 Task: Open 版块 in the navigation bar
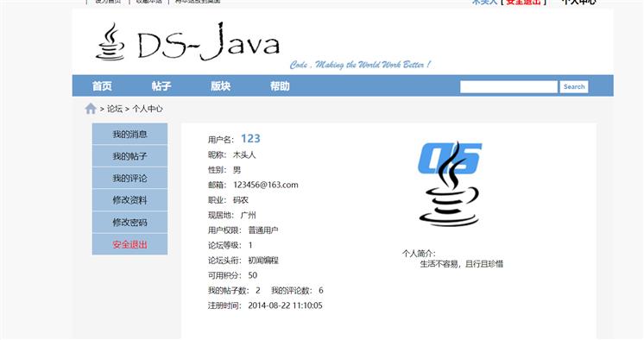point(220,85)
